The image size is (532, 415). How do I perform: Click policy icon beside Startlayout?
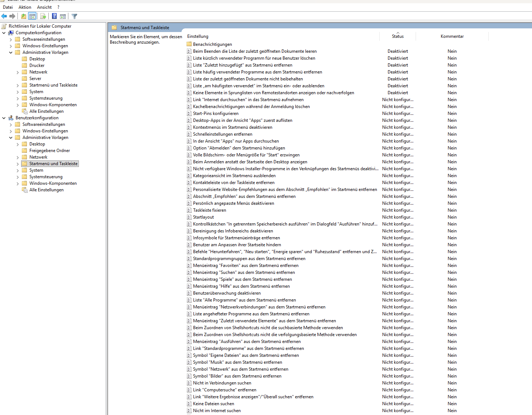(x=189, y=217)
